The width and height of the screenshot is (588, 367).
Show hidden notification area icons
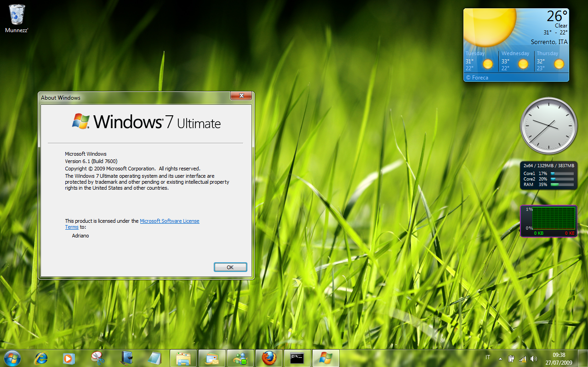501,358
